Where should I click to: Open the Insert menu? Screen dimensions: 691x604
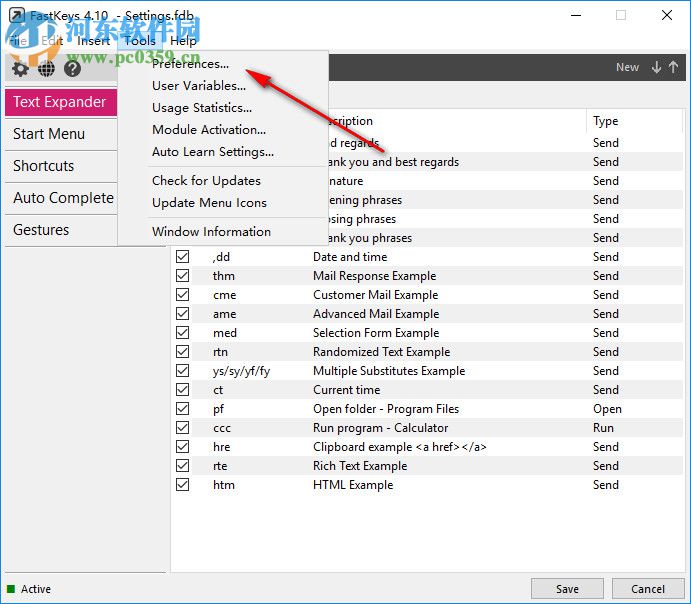(x=93, y=41)
